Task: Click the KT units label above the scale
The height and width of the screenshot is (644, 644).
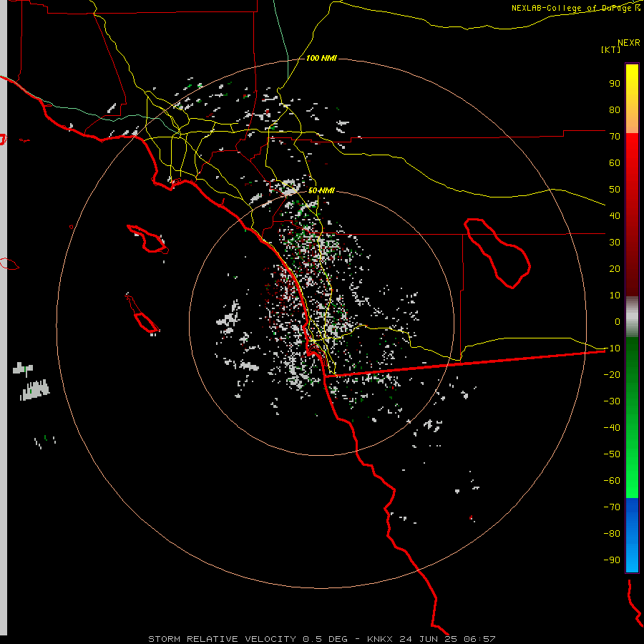Action: pyautogui.click(x=611, y=49)
